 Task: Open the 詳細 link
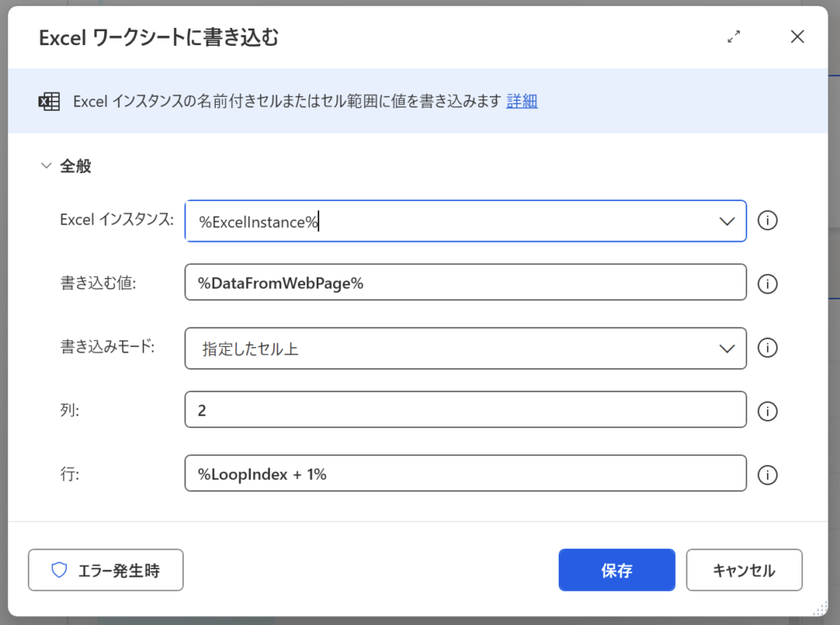[x=522, y=101]
